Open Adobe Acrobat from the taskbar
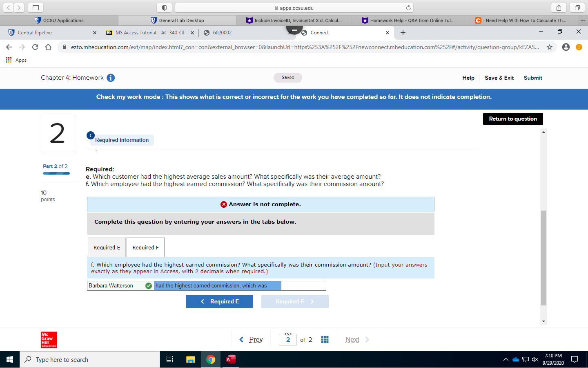This screenshot has width=588, height=368. [x=231, y=359]
